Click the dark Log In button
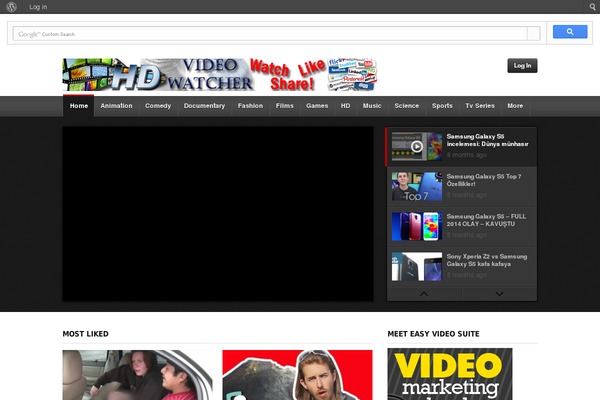This screenshot has height=400, width=600. click(522, 65)
